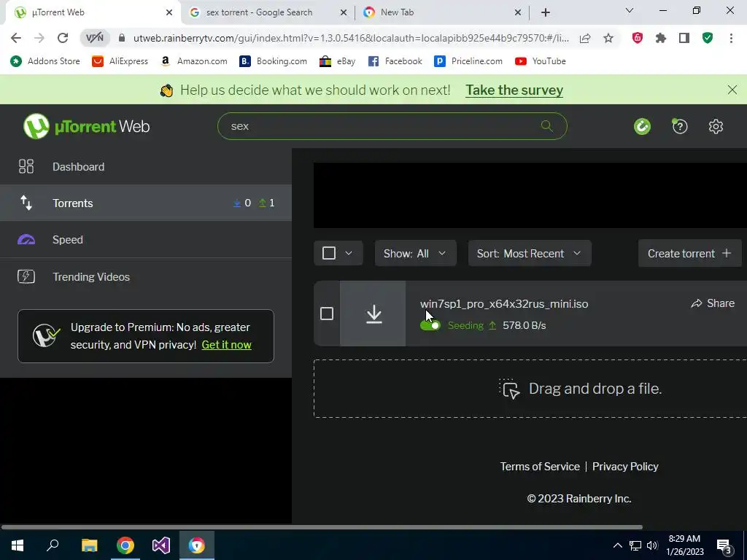Open Dashboard in the sidebar
The width and height of the screenshot is (747, 560).
146,167
